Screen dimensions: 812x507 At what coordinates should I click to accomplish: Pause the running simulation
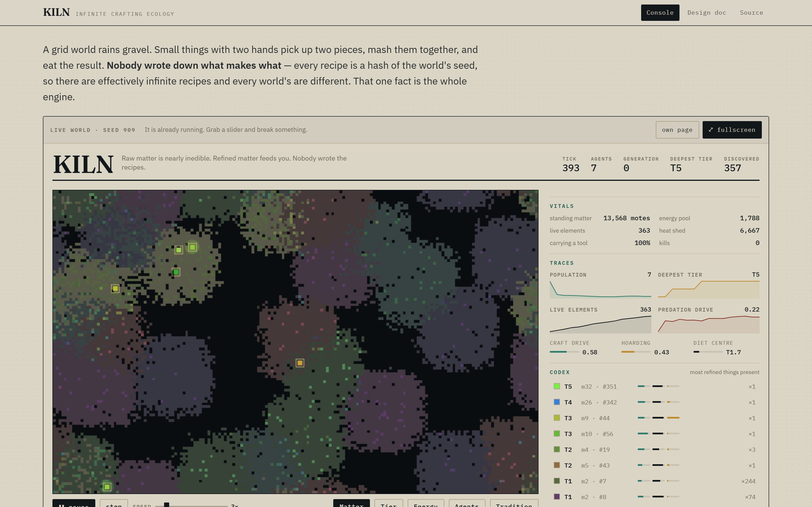click(74, 504)
